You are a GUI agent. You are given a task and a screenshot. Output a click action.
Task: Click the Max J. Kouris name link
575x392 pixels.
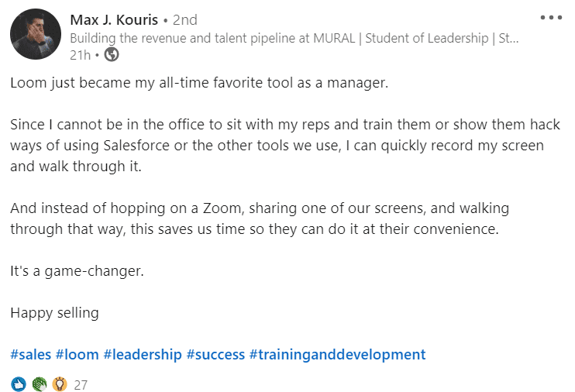(x=114, y=20)
